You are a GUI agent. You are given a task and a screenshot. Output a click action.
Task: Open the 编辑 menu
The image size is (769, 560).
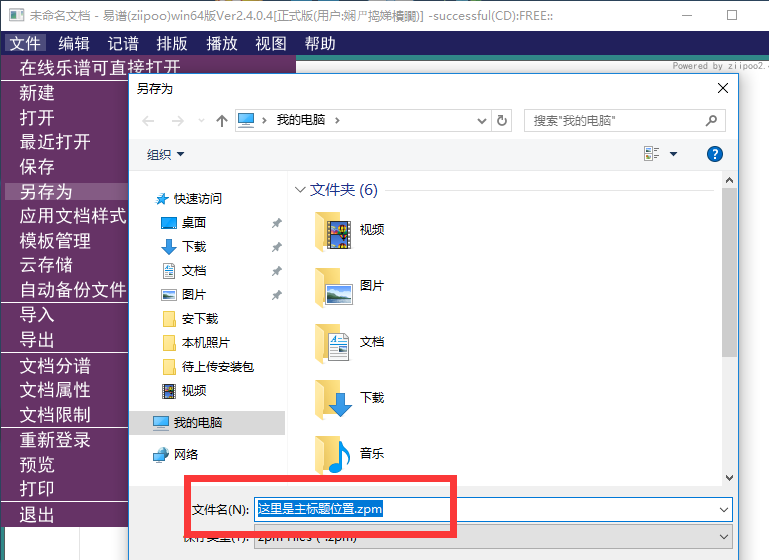pos(74,43)
